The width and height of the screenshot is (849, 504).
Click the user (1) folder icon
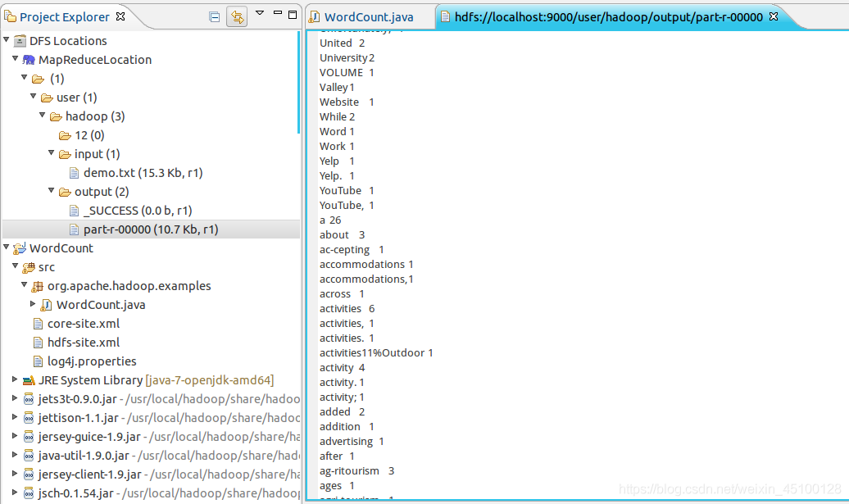47,98
